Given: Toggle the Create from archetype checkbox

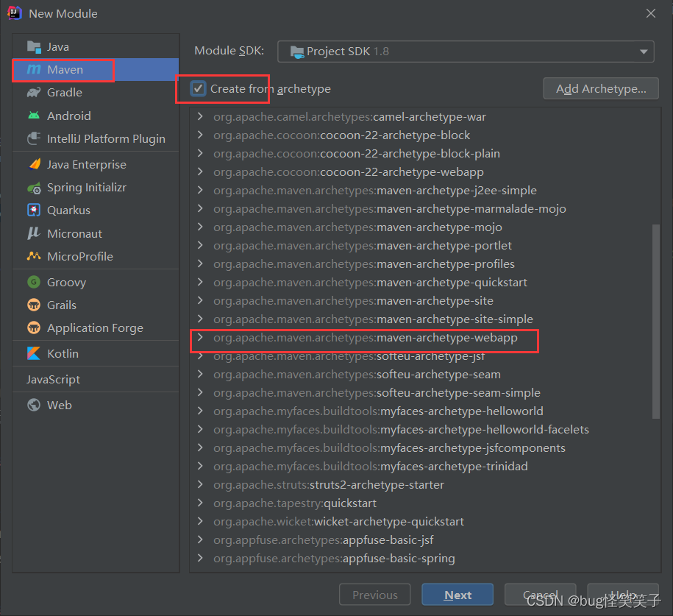Looking at the screenshot, I should (x=198, y=89).
